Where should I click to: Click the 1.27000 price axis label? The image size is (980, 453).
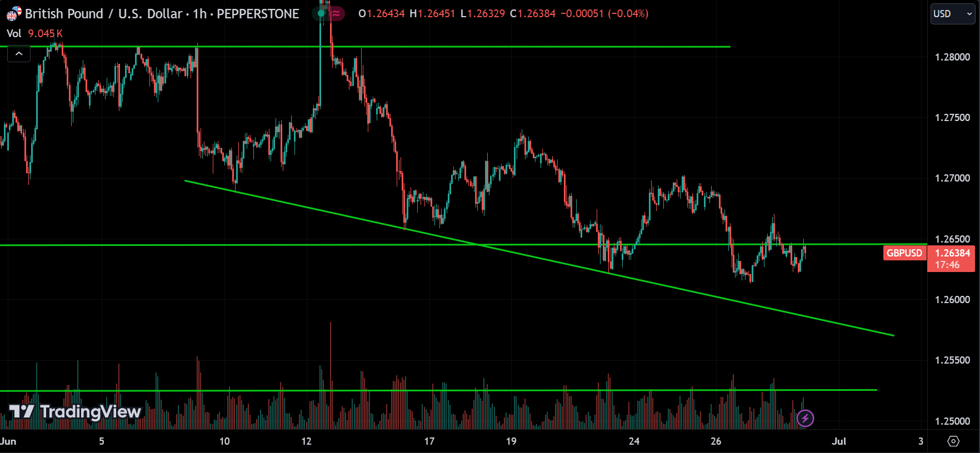(952, 178)
